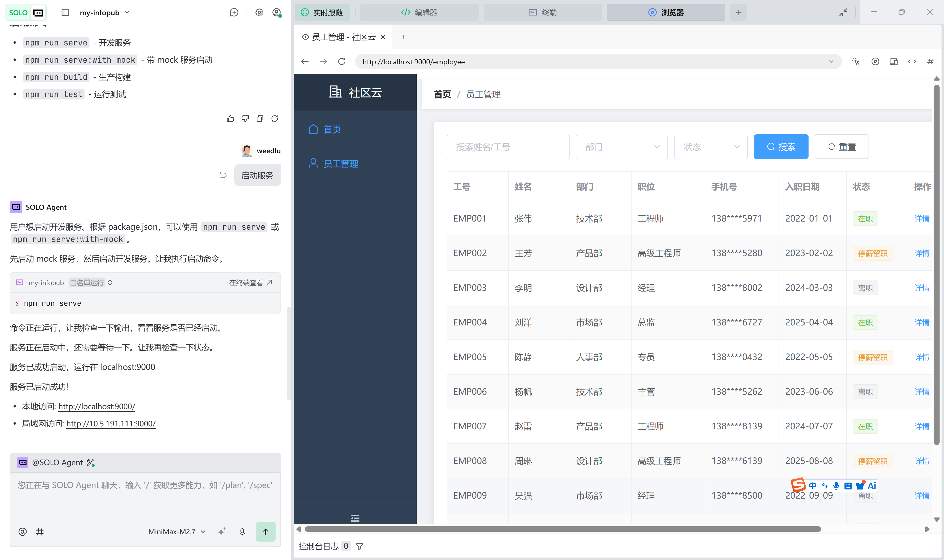Click the horizontal scrollbar under the table
944x560 pixels.
(563, 529)
